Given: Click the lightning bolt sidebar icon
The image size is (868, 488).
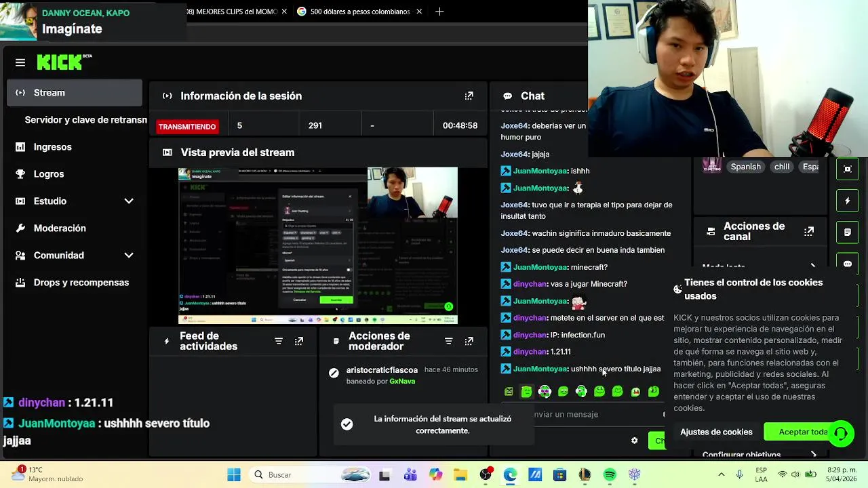Looking at the screenshot, I should click(848, 201).
